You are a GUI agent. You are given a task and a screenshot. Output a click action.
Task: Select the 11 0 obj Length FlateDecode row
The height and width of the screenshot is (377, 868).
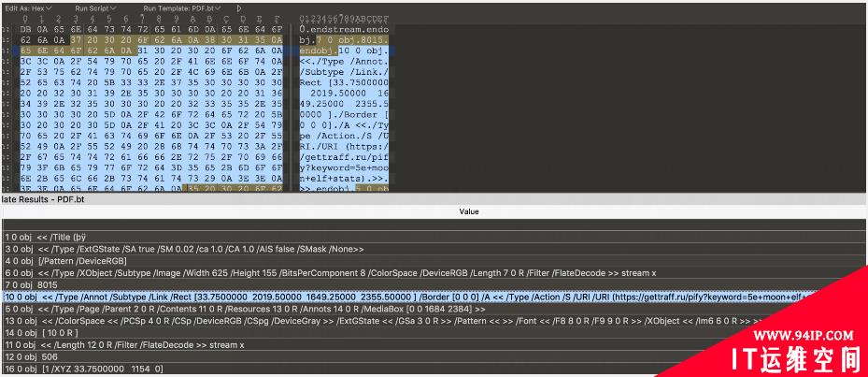pyautogui.click(x=140, y=344)
